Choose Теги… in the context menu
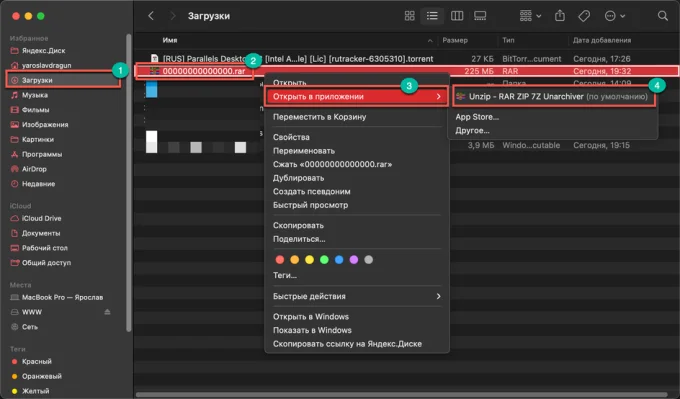Image resolution: width=680 pixels, height=399 pixels. 284,275
